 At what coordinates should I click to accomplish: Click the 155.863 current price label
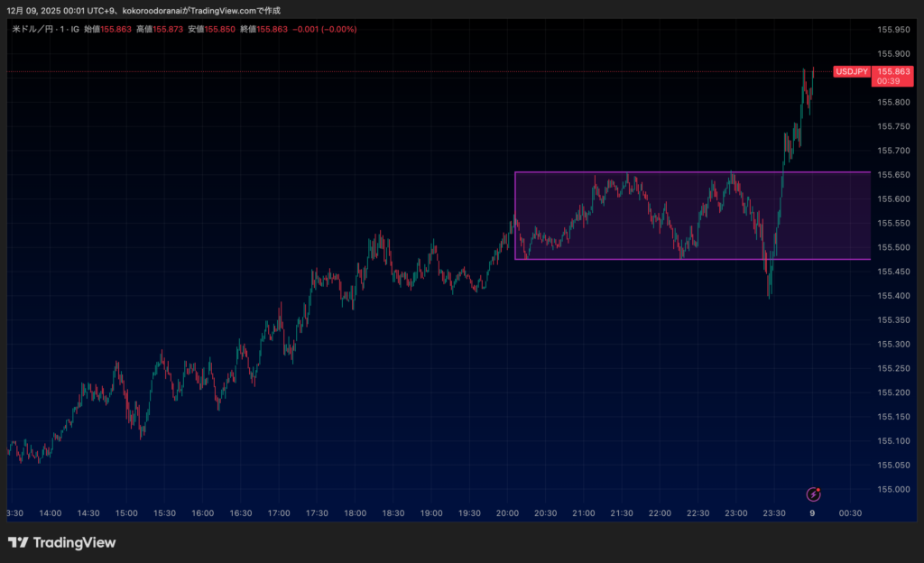tap(894, 71)
